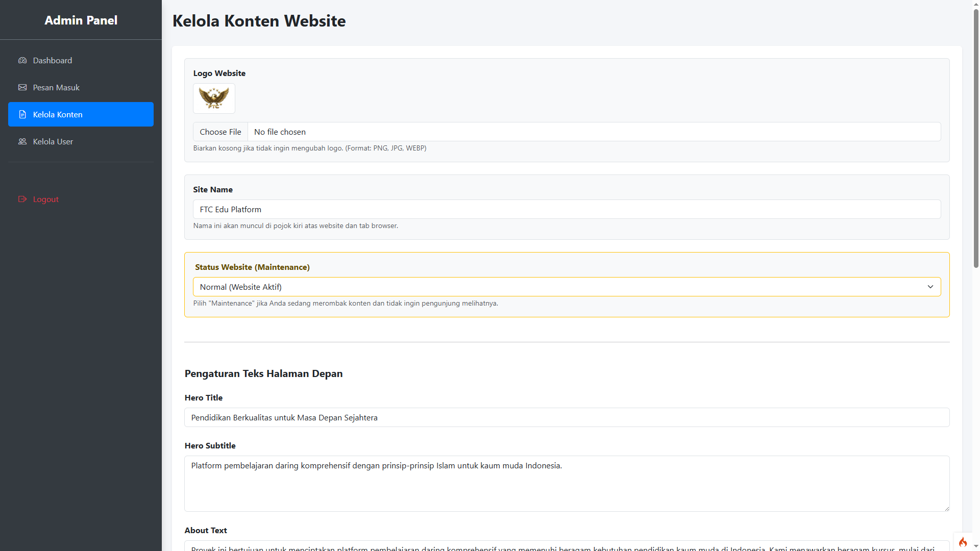Click the Logout link

point(46,199)
